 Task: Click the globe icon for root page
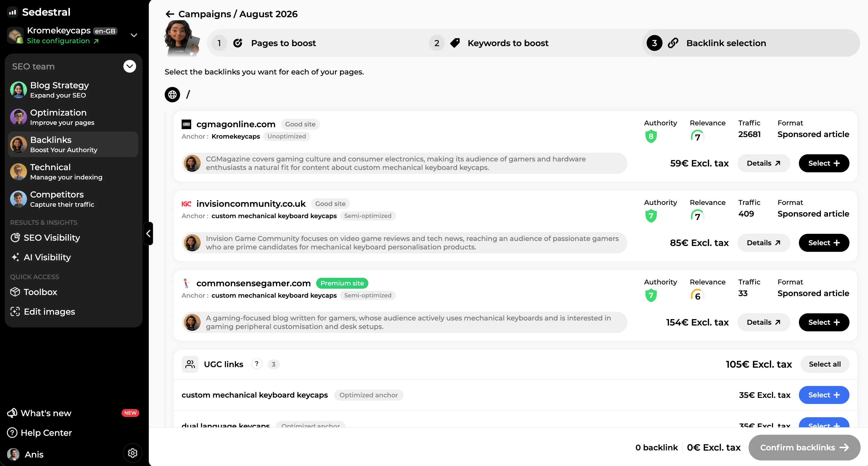(172, 95)
